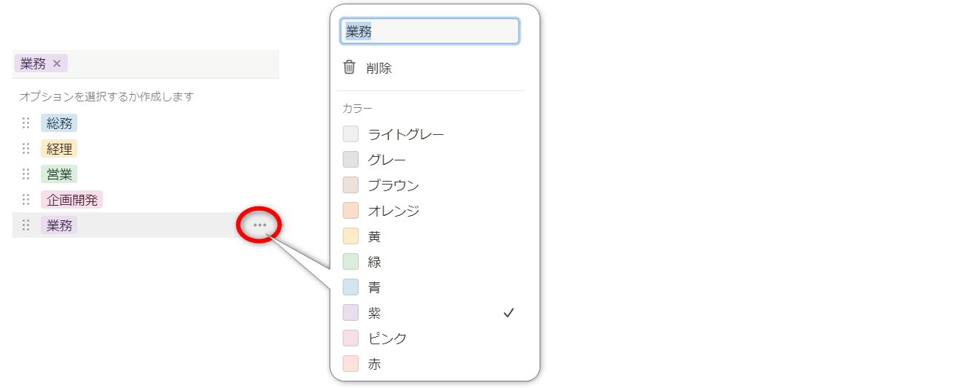Click the trash icon beside 削除
The width and height of the screenshot is (980, 388).
point(349,68)
